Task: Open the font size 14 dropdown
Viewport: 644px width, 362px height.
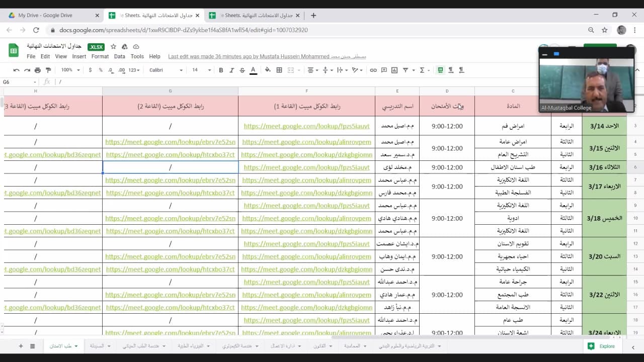Action: click(201, 70)
